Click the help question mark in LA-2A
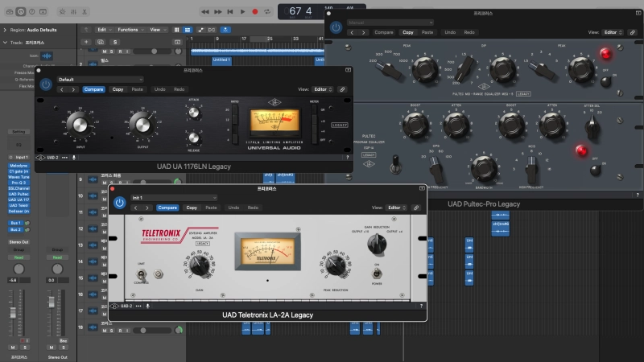Image resolution: width=644 pixels, height=362 pixels. point(420,306)
